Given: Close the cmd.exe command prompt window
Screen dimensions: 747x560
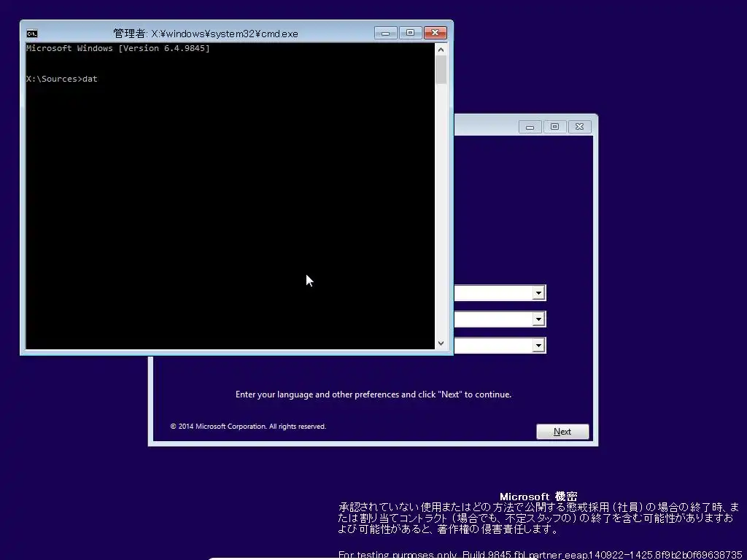Looking at the screenshot, I should click(435, 33).
